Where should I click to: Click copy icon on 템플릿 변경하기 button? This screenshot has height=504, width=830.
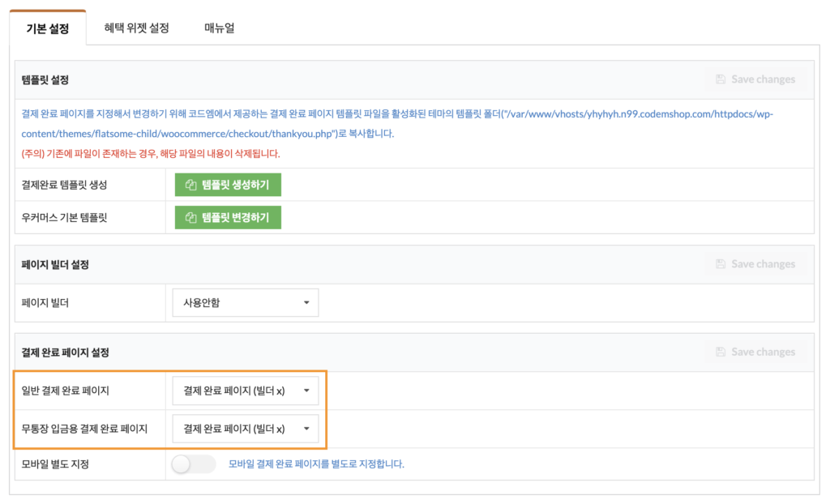(191, 217)
